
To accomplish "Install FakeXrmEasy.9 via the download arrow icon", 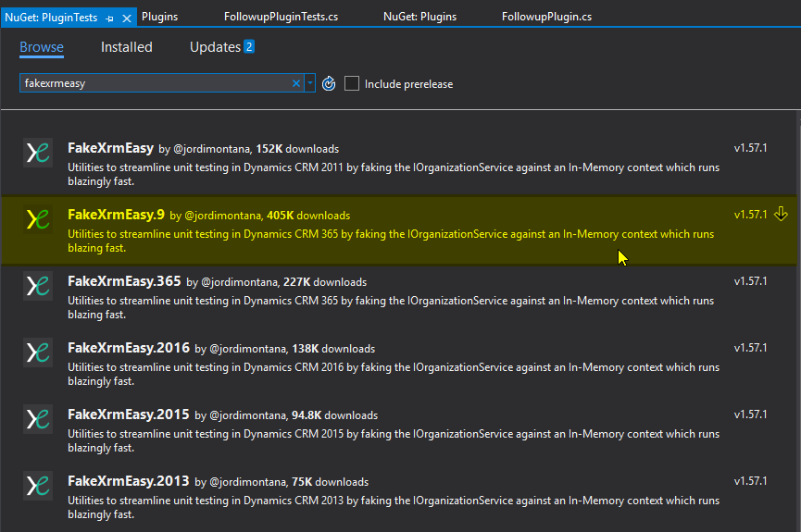I will coord(781,214).
